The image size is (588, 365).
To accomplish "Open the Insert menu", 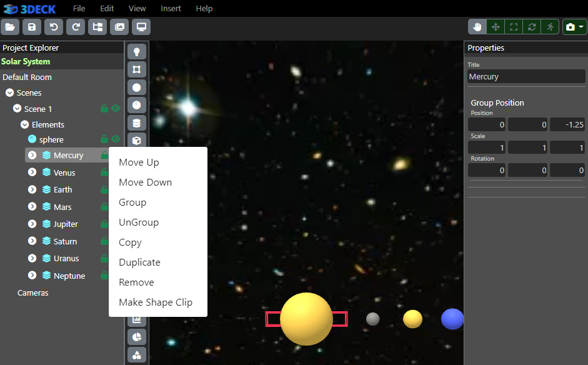I will [171, 8].
